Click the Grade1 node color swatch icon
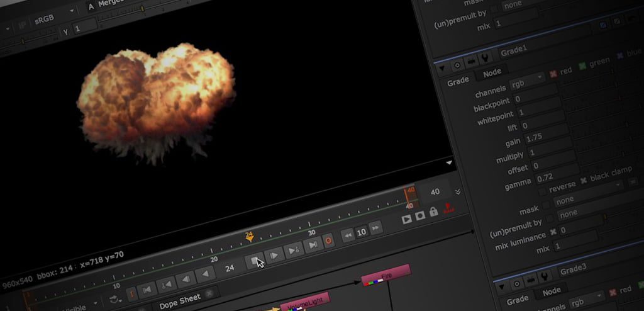This screenshot has width=644, height=311. point(471,61)
